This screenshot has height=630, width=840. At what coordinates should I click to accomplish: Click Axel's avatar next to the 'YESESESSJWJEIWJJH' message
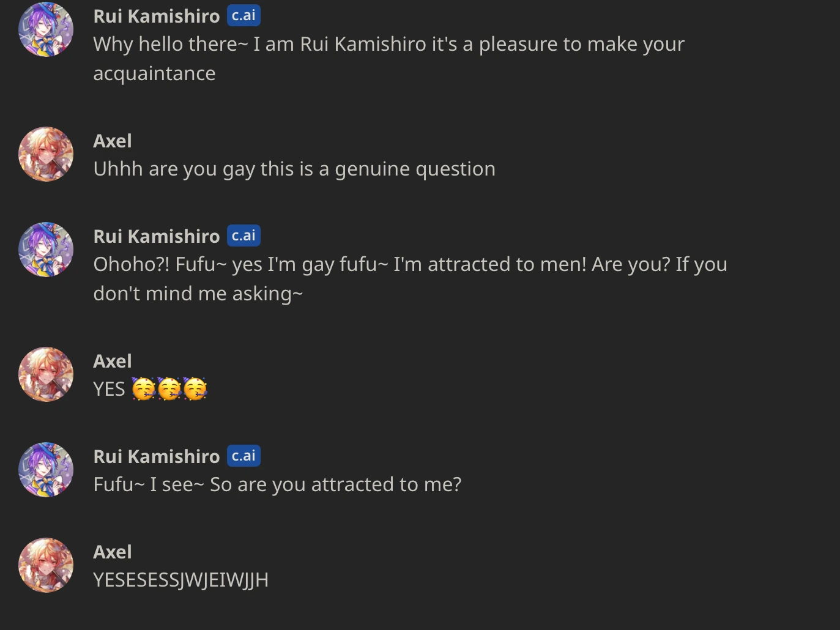tap(46, 565)
